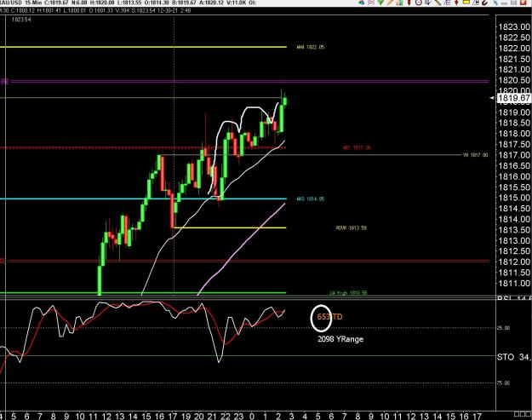The height and width of the screenshot is (420, 532).
Task: Click the small window boxes at bottom-right corner
Action: 523,414
